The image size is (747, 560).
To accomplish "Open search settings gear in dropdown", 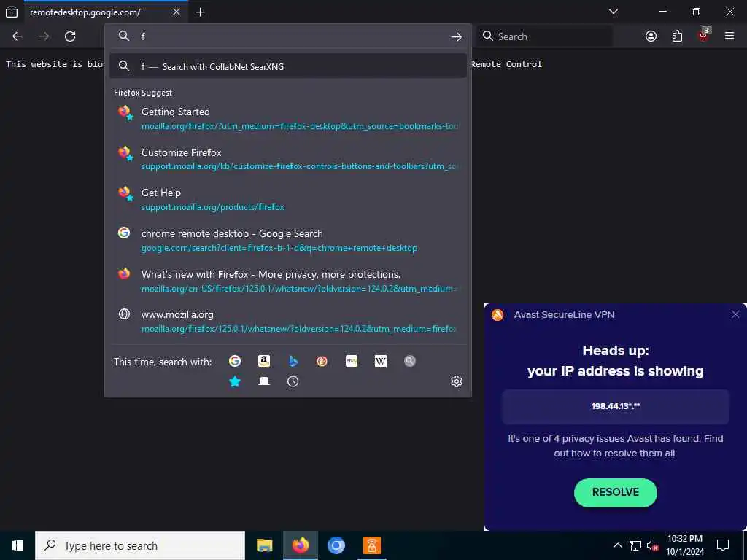I will [x=457, y=381].
